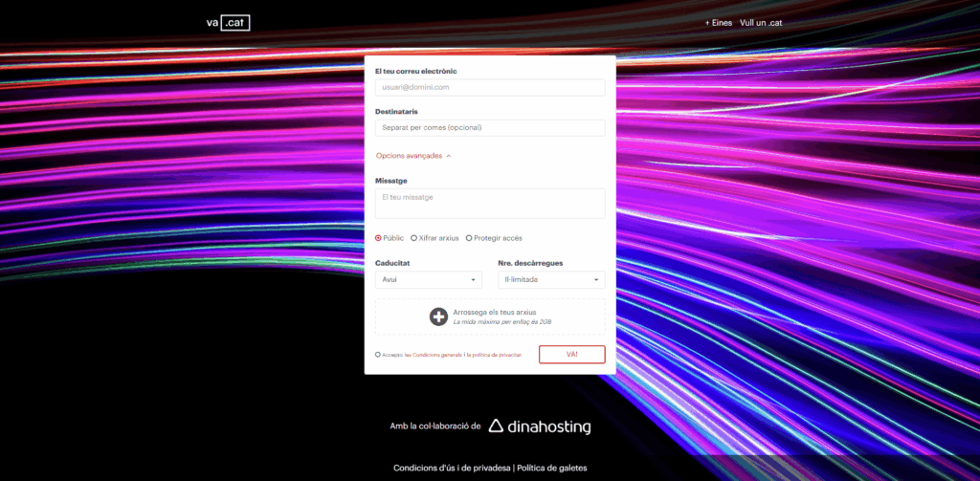The width and height of the screenshot is (980, 481).
Task: Open the Vull un .cat link
Action: [761, 23]
